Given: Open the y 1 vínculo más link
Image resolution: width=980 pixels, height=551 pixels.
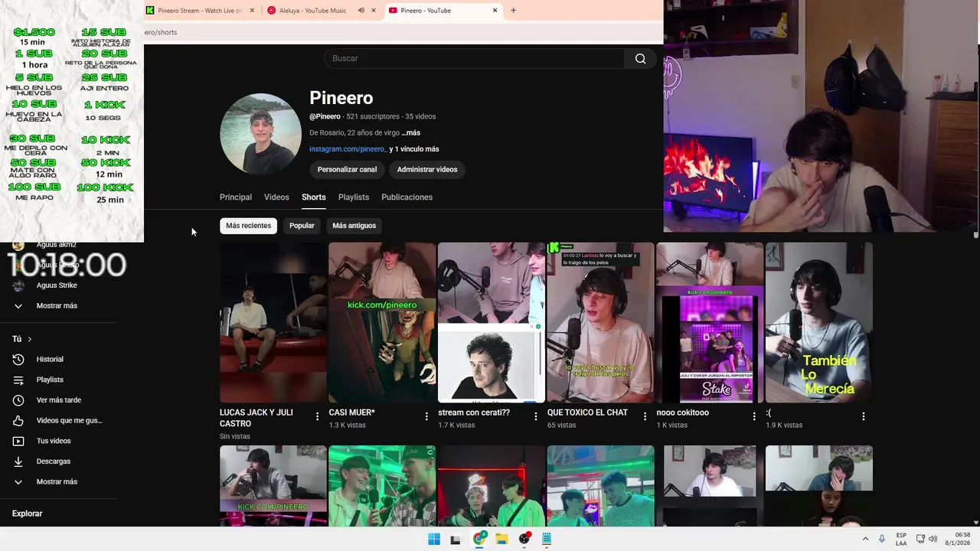Looking at the screenshot, I should (414, 149).
